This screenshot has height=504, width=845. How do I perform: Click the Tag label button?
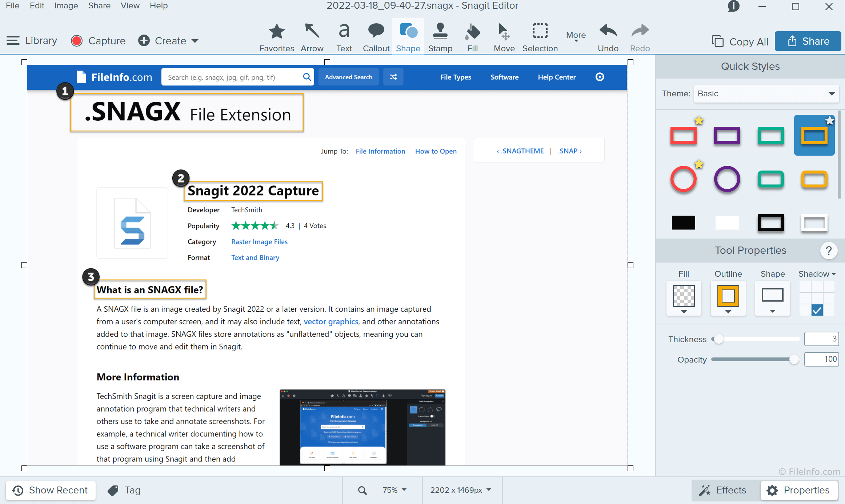(x=125, y=490)
